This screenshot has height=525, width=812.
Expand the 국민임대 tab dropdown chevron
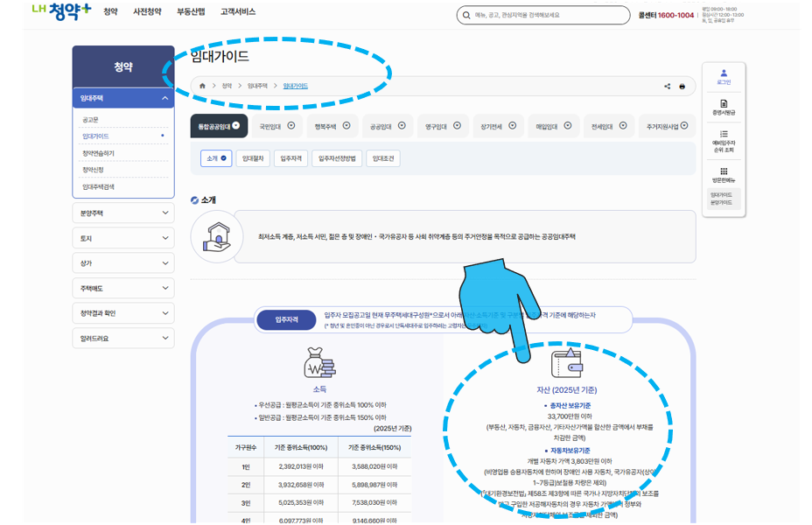point(291,128)
